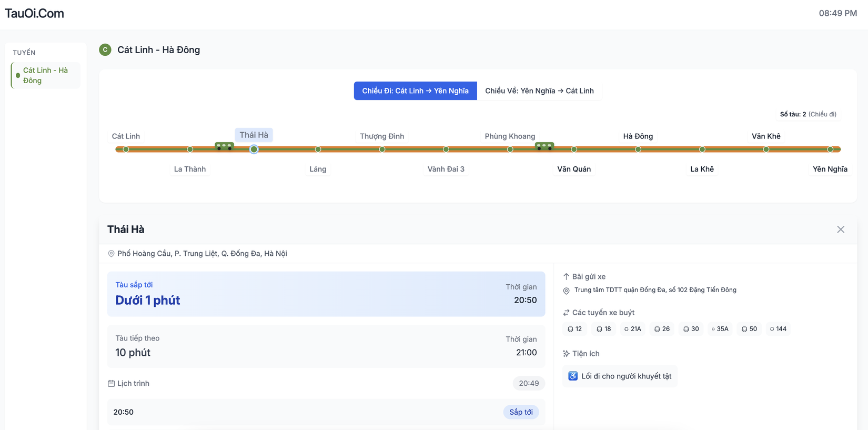Screen dimensions: 868x430
Task: Click bus route 21A chip
Action: [x=633, y=329]
